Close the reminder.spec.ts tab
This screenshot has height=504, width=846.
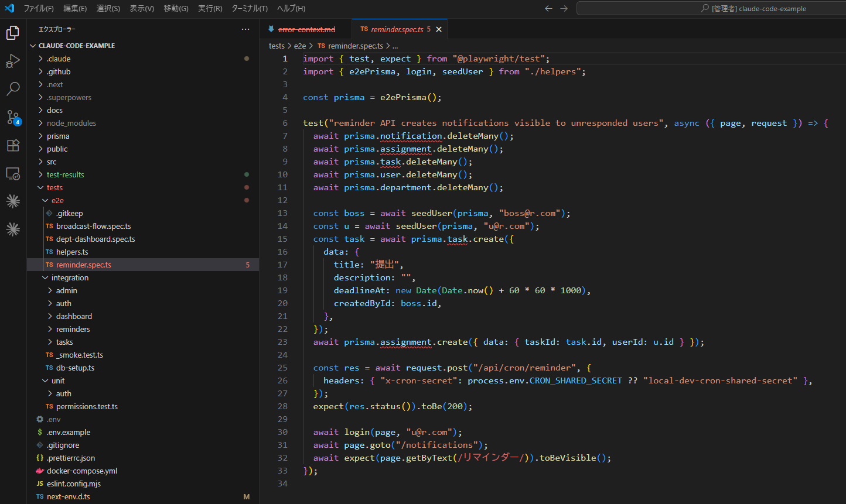pos(439,29)
